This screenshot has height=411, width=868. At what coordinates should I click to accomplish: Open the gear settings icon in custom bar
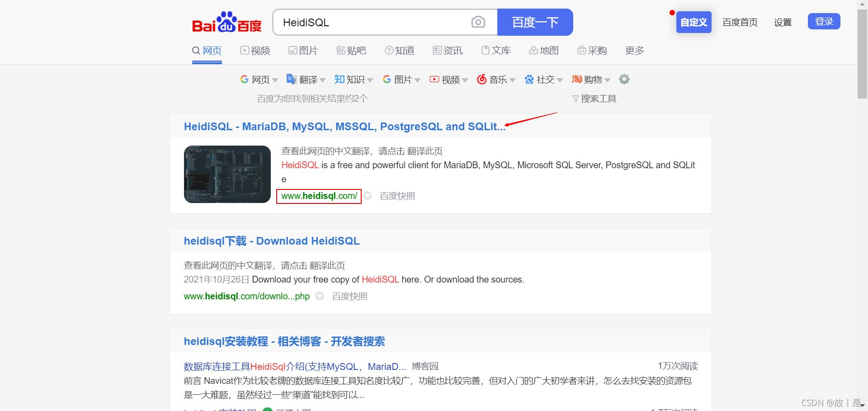624,79
